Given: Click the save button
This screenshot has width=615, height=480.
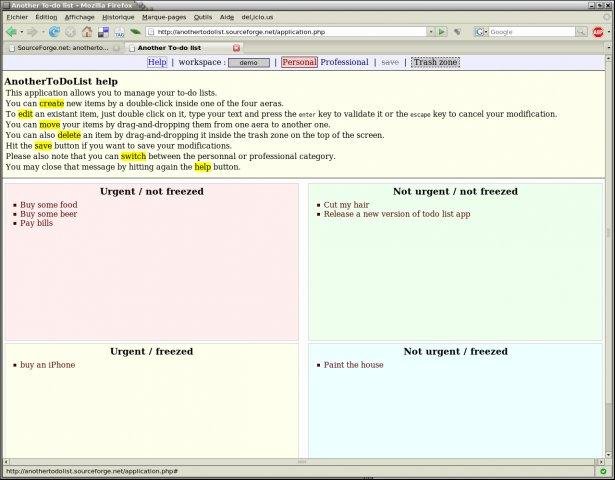Looking at the screenshot, I should 390,62.
